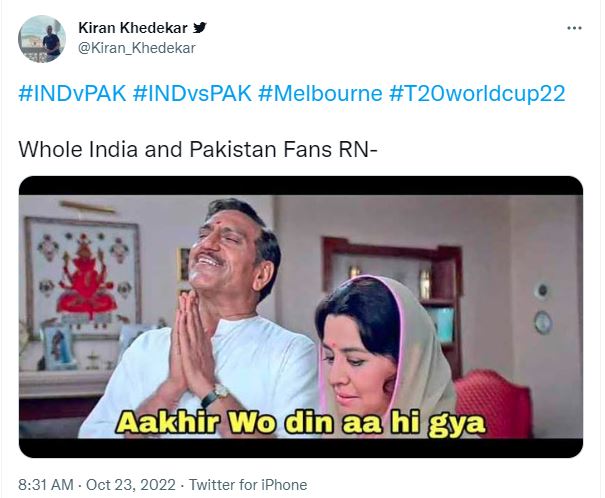Click the Kiran Khedekar display name

pos(133,28)
